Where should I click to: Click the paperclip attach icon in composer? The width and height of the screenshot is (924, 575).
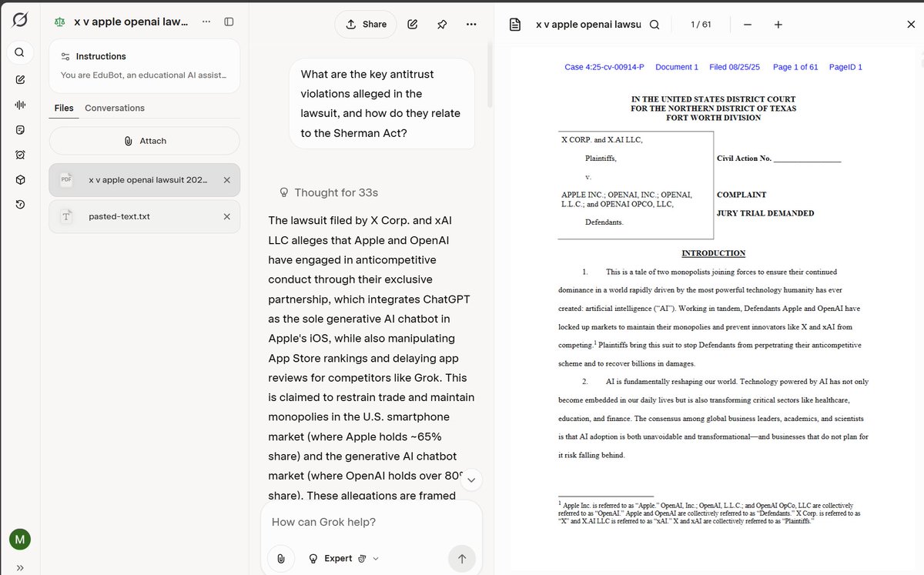281,559
